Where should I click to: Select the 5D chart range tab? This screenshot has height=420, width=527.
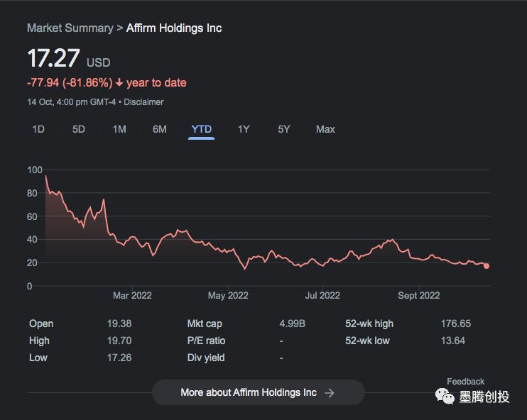[79, 129]
